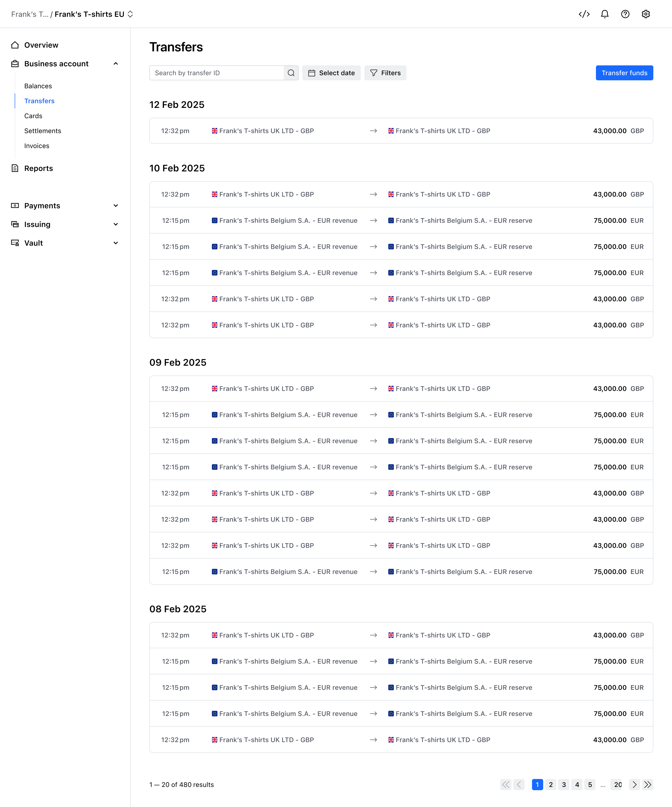Viewport: 672px width, 807px height.
Task: Click the 09 Feb 2025 date heading
Action: point(178,362)
